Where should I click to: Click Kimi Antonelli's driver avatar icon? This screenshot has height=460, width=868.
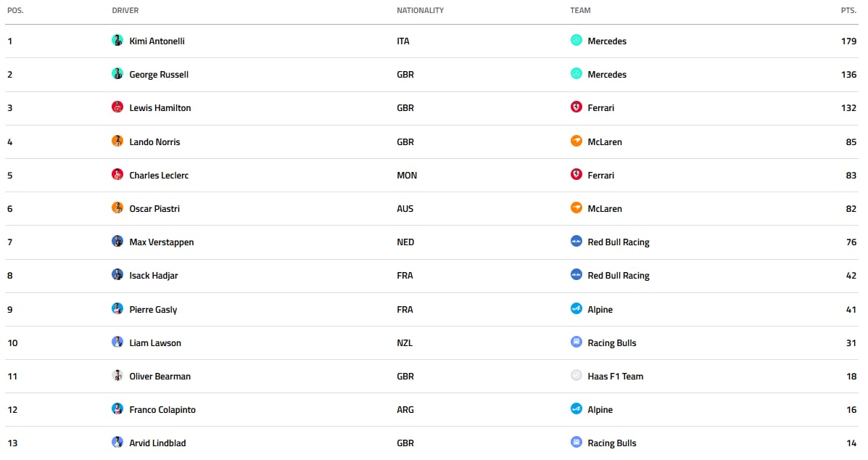click(x=117, y=41)
